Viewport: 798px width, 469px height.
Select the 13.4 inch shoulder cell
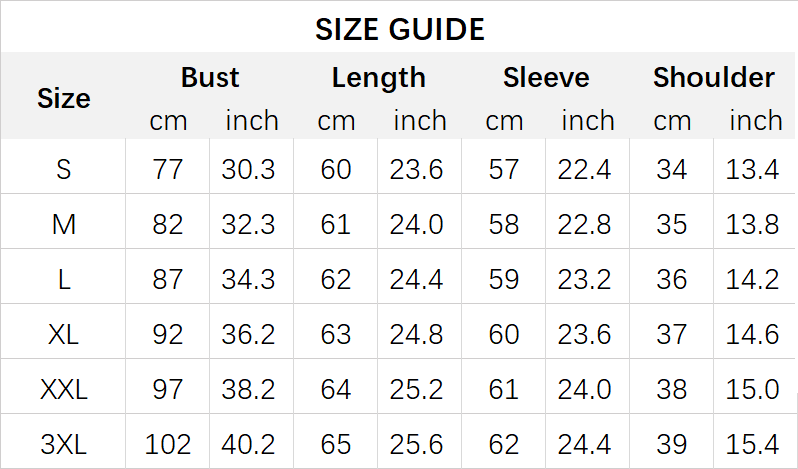[x=752, y=169]
